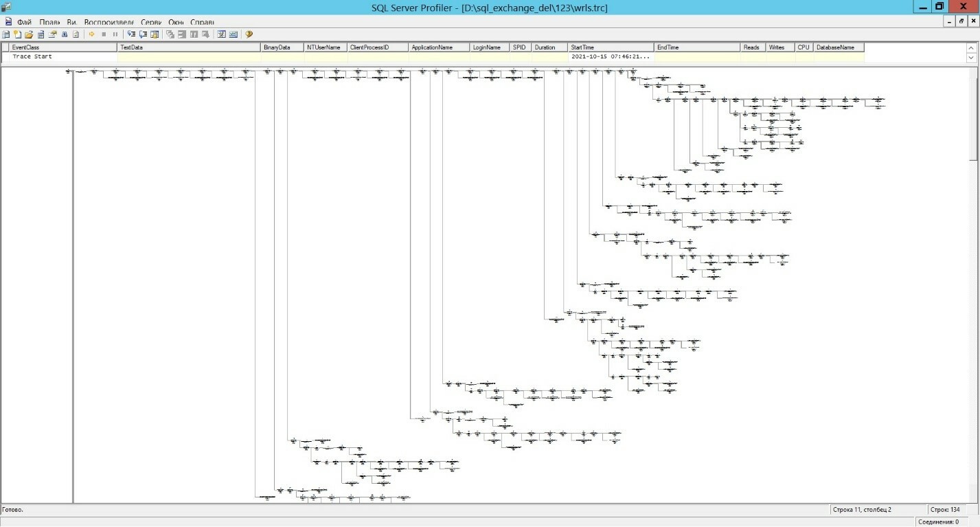Click the DatabaseName column header
Image resolution: width=980 pixels, height=527 pixels.
click(839, 47)
